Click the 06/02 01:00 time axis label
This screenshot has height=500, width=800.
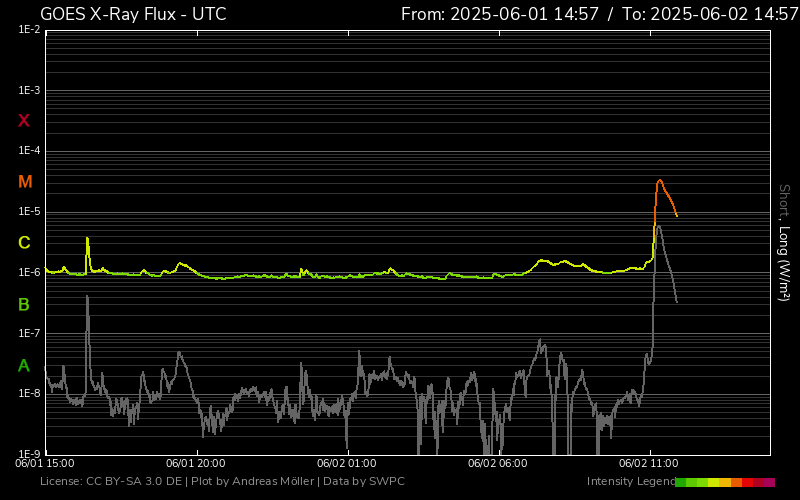pos(346,463)
